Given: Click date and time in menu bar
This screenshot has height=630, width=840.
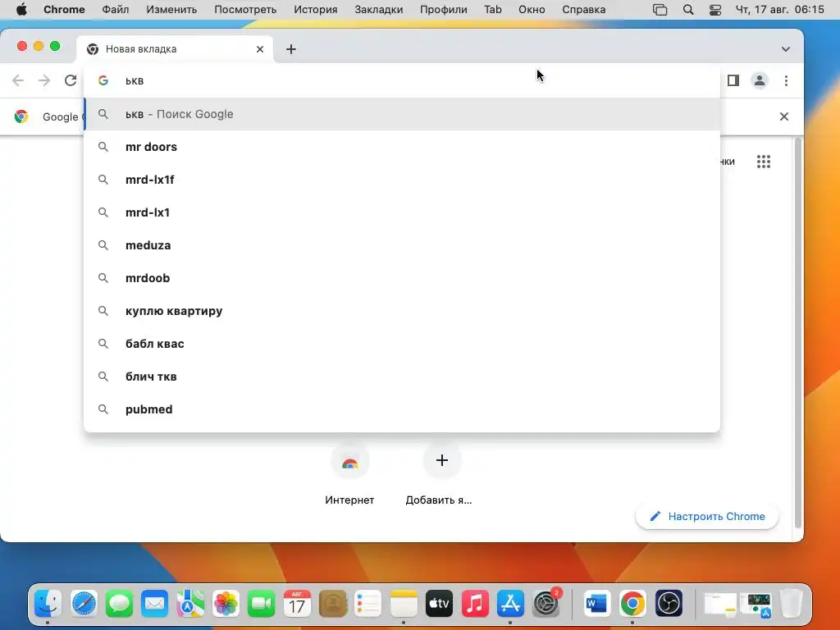Looking at the screenshot, I should click(779, 10).
